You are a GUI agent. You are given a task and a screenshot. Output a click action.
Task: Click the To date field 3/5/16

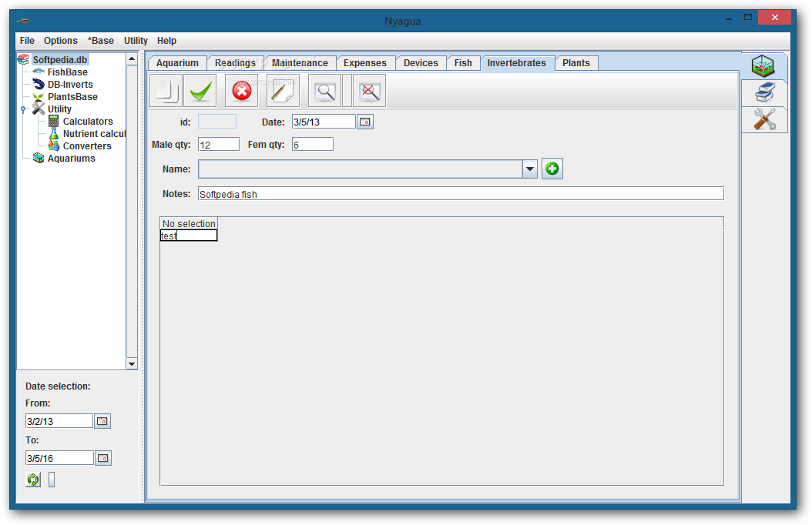59,458
